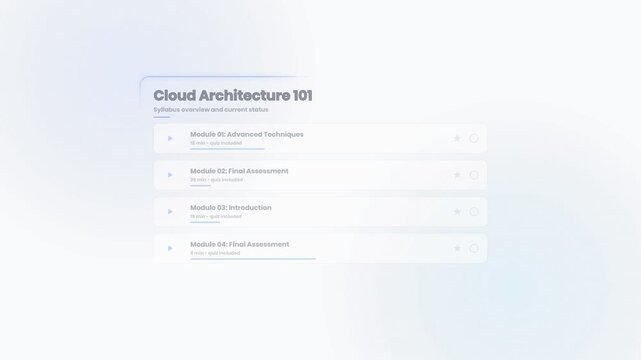Click the progress bar under Module 04

pos(253,259)
